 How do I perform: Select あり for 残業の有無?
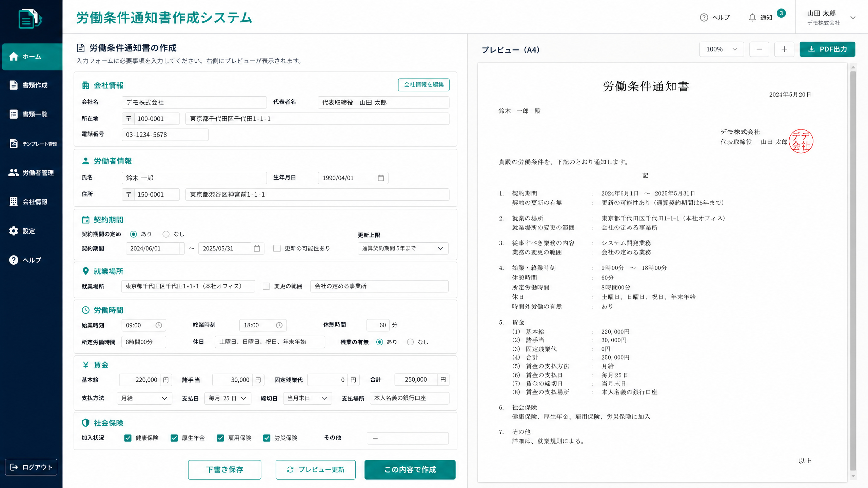[x=380, y=342]
